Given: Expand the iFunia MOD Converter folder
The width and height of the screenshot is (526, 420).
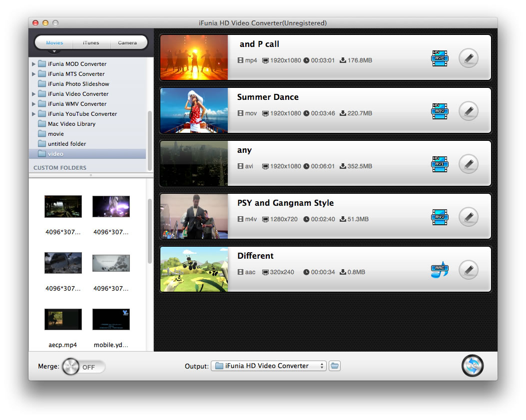Looking at the screenshot, I should click(x=33, y=64).
